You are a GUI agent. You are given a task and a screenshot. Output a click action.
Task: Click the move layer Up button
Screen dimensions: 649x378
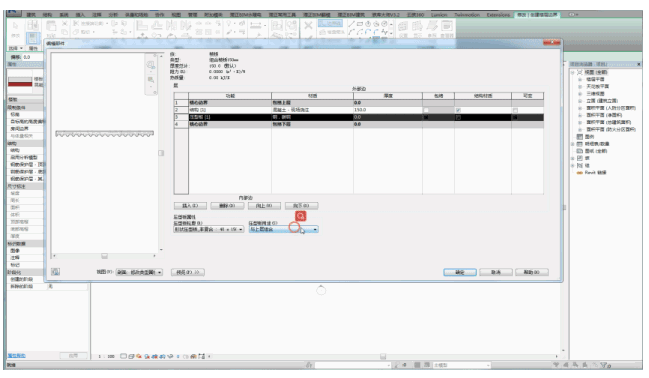click(264, 205)
